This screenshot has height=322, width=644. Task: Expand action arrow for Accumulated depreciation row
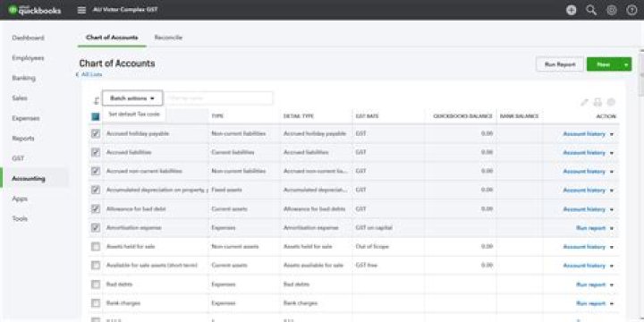point(612,191)
